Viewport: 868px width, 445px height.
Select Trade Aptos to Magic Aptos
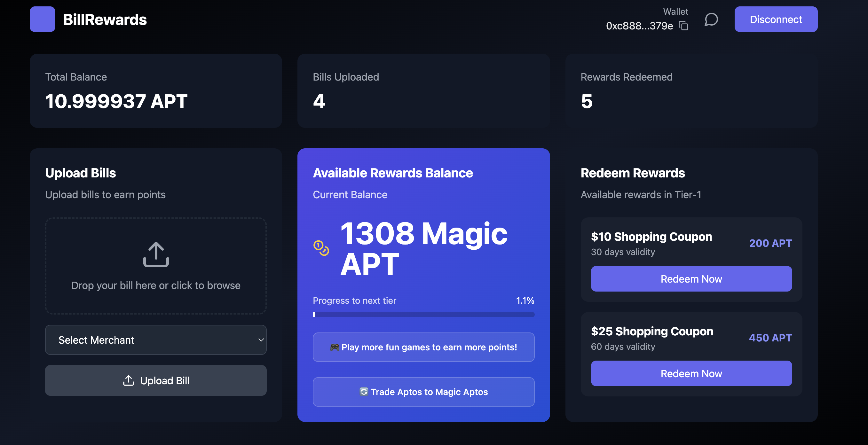423,392
